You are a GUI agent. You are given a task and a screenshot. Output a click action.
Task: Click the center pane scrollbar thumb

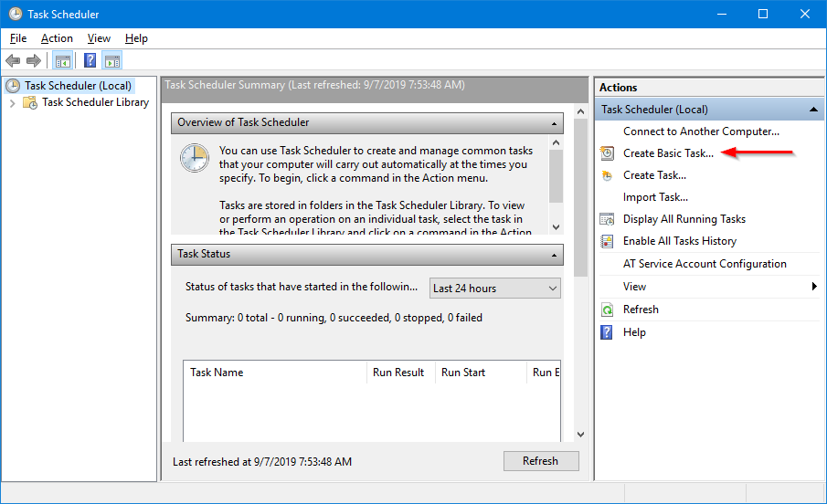pyautogui.click(x=580, y=197)
